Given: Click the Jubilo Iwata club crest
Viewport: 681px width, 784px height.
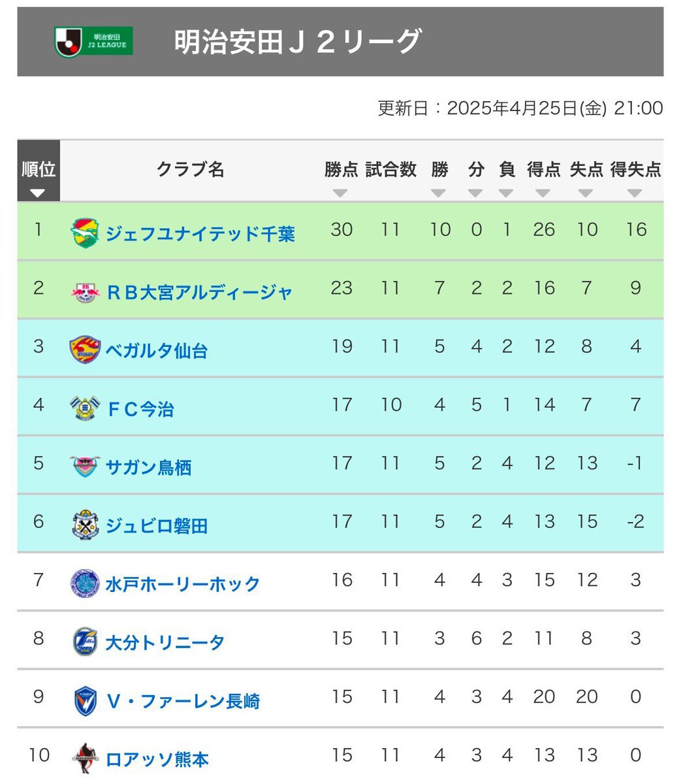Looking at the screenshot, I should 85,525.
